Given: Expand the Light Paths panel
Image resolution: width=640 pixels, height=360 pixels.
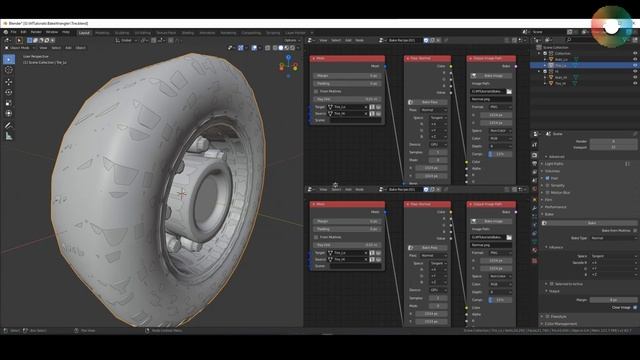Looking at the screenshot, I should pos(554,164).
